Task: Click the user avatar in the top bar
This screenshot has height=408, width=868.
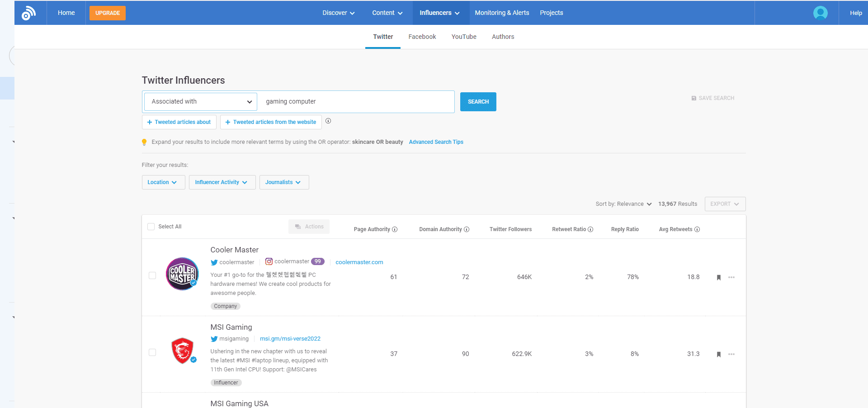Action: [x=820, y=13]
